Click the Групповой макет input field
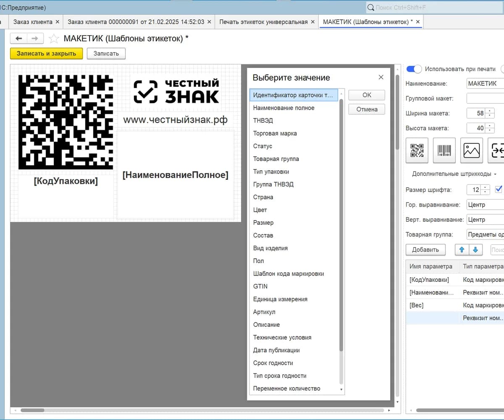Screen dimensions: 504x420 coord(486,98)
